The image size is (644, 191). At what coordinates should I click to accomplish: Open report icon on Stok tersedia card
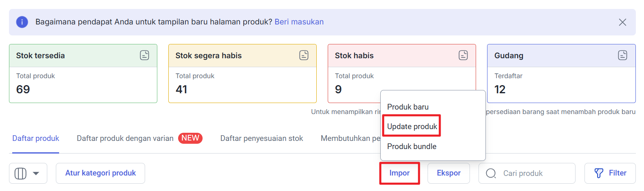(x=145, y=55)
